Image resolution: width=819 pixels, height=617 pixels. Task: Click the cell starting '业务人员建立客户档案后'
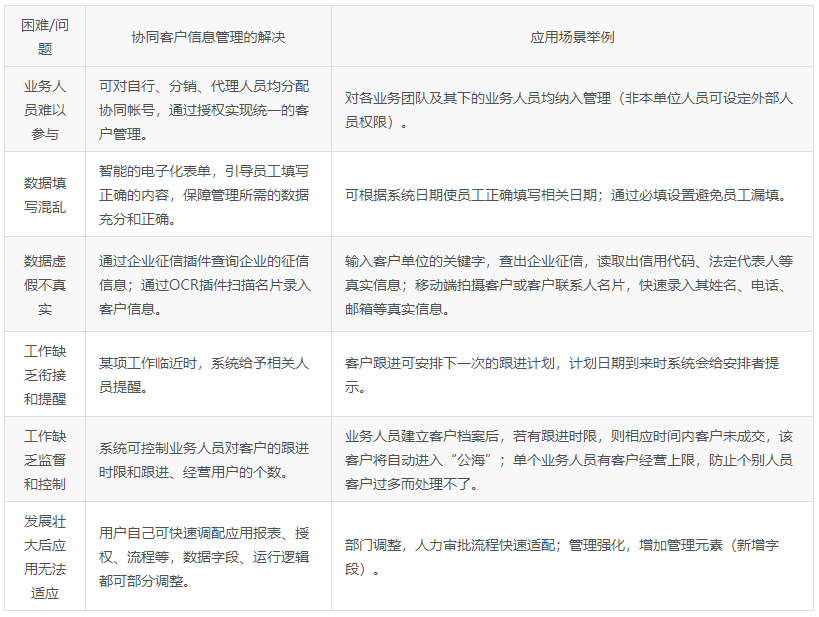[572, 459]
